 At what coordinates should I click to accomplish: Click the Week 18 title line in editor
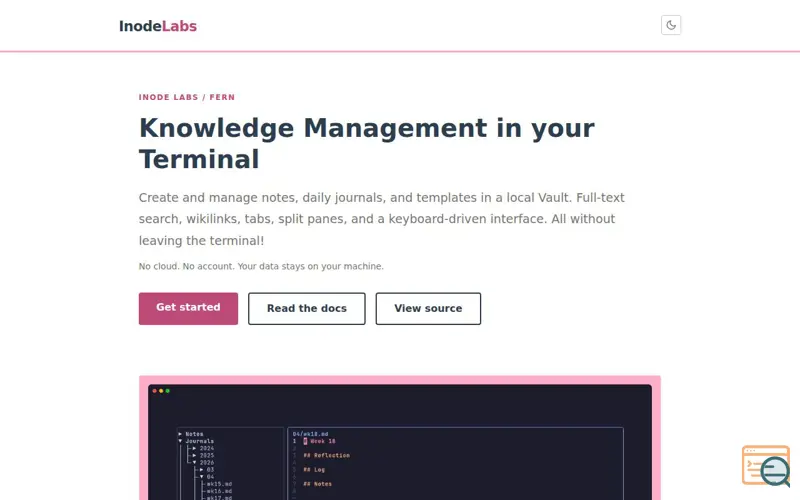click(x=320, y=441)
